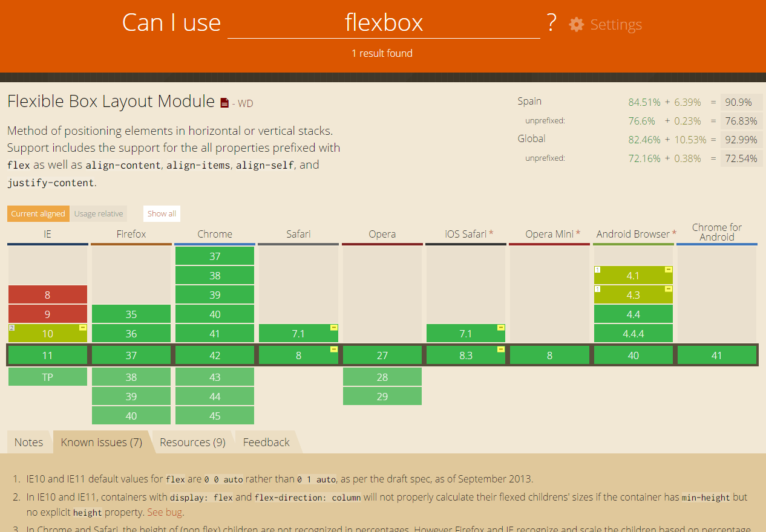Click the Firefox 38 cell
Image resolution: width=766 pixels, height=532 pixels.
(x=131, y=377)
